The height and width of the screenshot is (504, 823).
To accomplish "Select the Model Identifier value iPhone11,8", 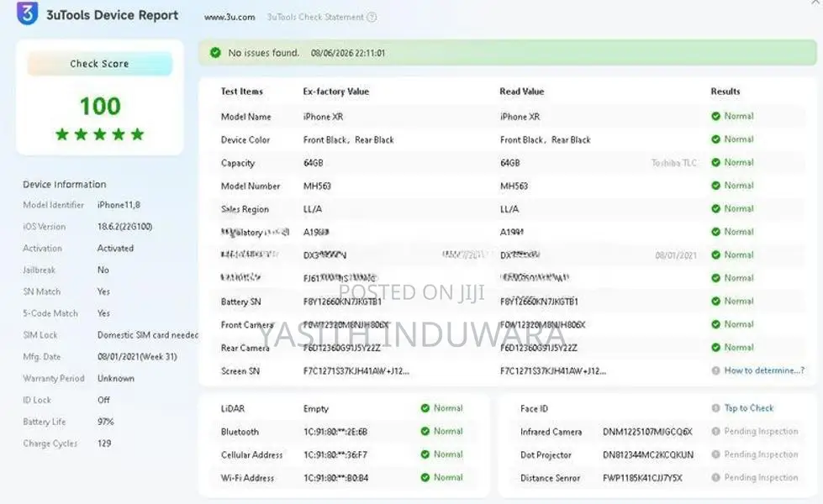I will coord(119,204).
